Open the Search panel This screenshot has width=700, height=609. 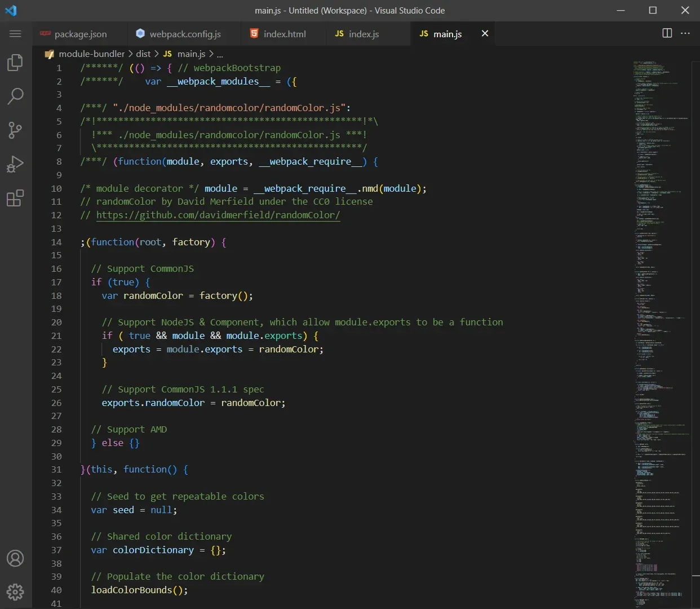pos(15,96)
